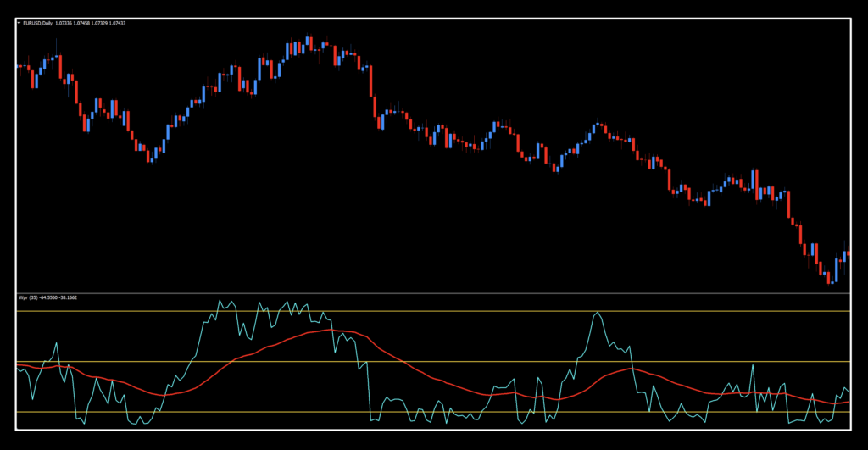The image size is (868, 450).
Task: Click the separator between price and indicator panes
Action: [x=432, y=293]
